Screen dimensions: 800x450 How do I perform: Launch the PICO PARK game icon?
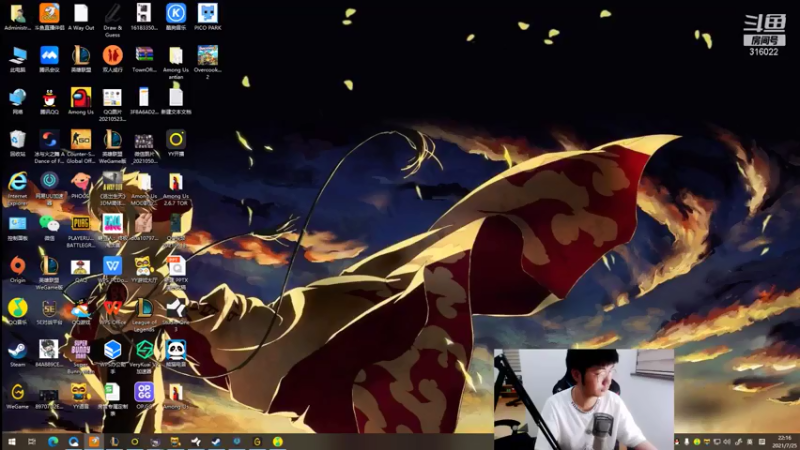click(208, 14)
